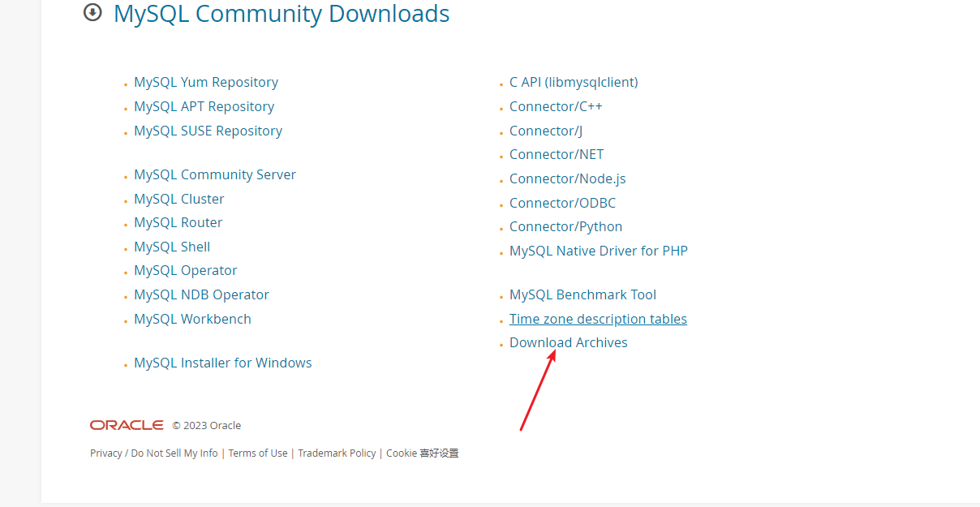The image size is (980, 507).
Task: Select the Connector/Python link
Action: coord(566,226)
